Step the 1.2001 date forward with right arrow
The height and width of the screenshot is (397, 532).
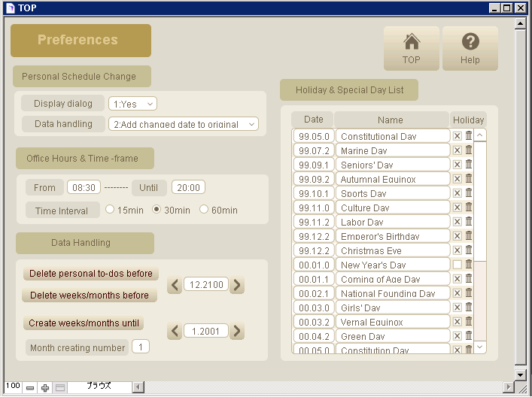237,331
